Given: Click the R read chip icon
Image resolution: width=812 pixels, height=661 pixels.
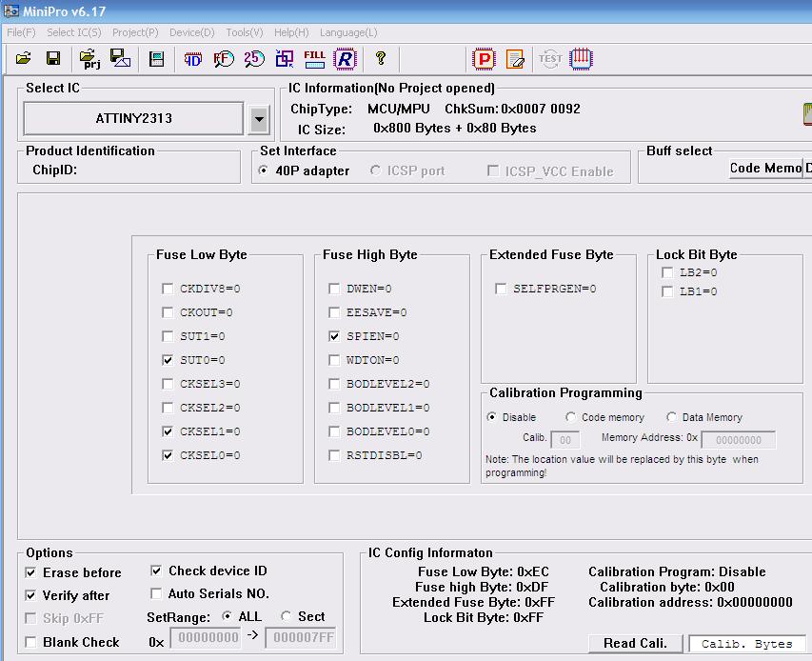Looking at the screenshot, I should [x=346, y=58].
